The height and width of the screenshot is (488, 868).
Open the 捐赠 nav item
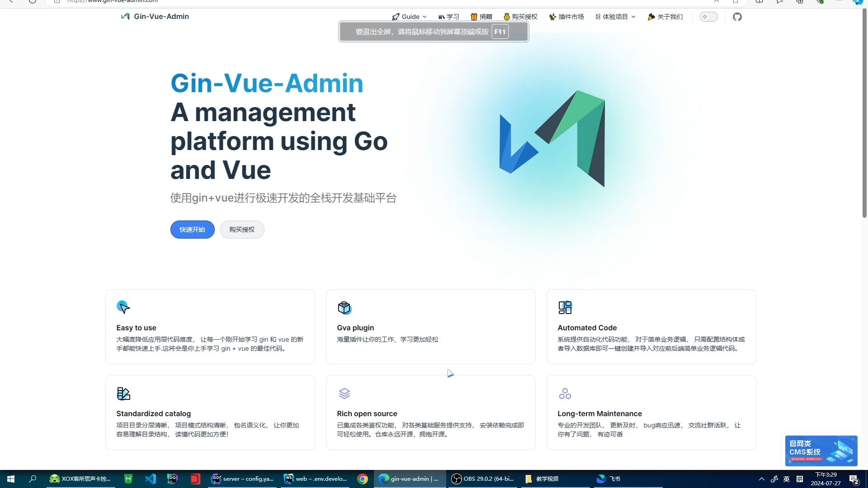tap(481, 17)
